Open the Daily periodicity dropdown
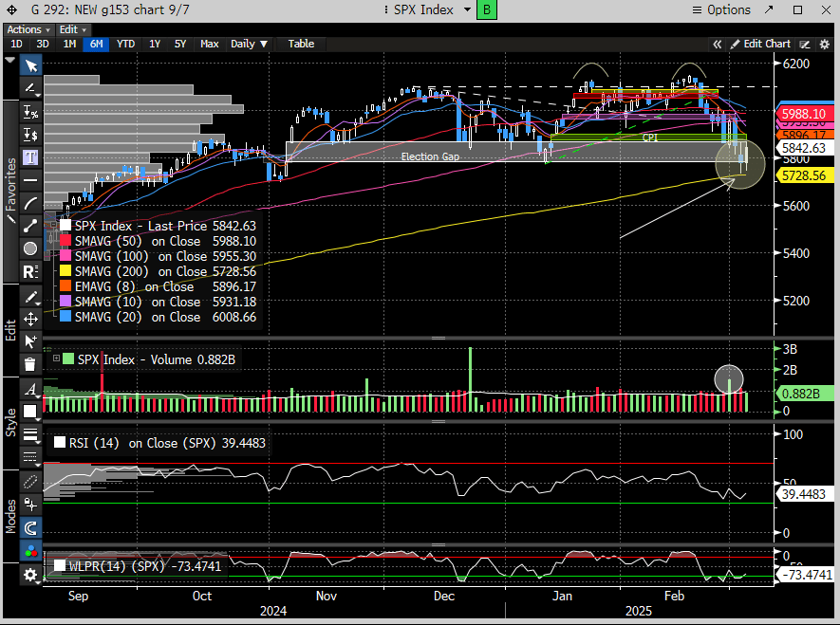This screenshot has height=625, width=840. pyautogui.click(x=249, y=44)
